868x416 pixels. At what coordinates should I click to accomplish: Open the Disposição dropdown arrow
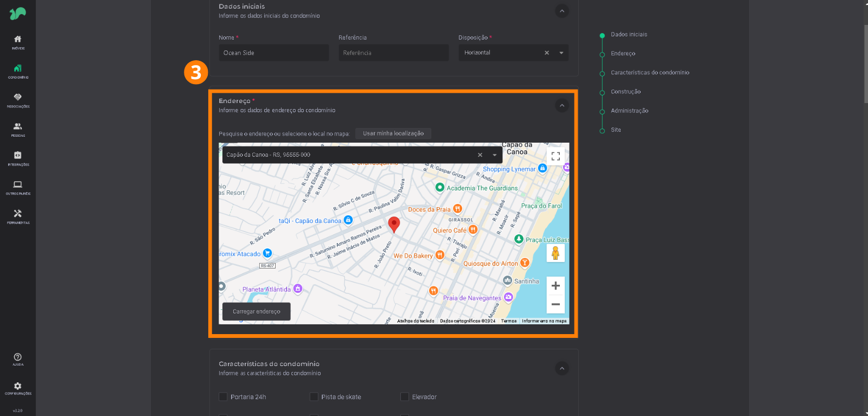point(561,53)
